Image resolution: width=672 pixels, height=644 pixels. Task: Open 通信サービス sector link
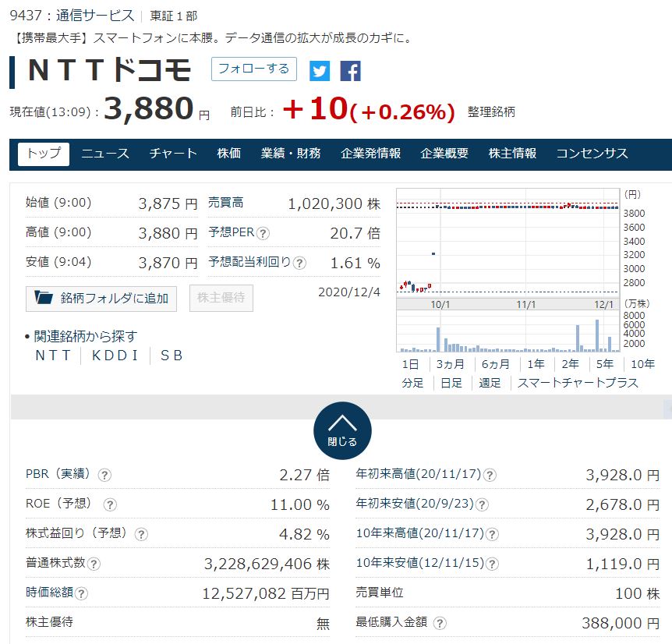coord(95,16)
